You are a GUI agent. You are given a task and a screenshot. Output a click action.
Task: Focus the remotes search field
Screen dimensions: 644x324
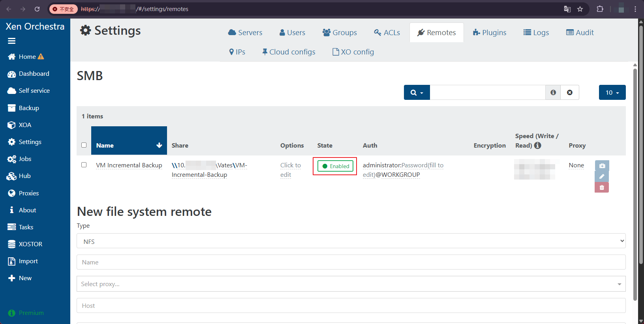[488, 92]
